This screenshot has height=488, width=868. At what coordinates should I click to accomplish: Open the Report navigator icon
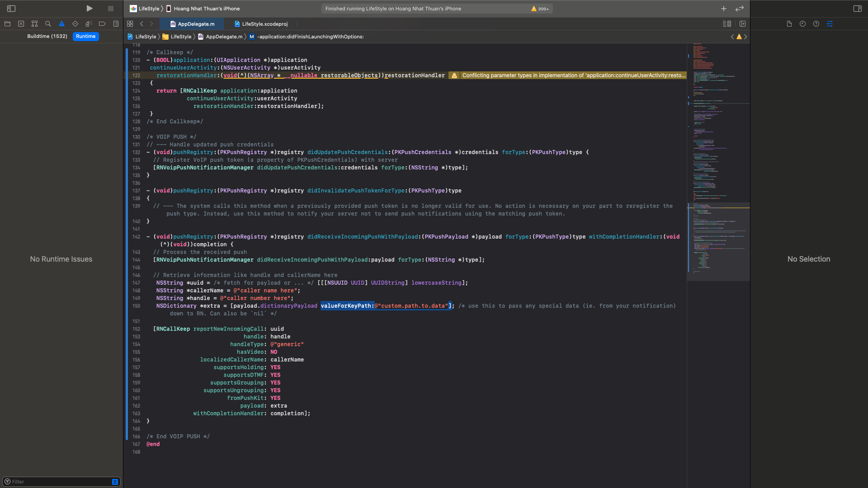[x=116, y=24]
